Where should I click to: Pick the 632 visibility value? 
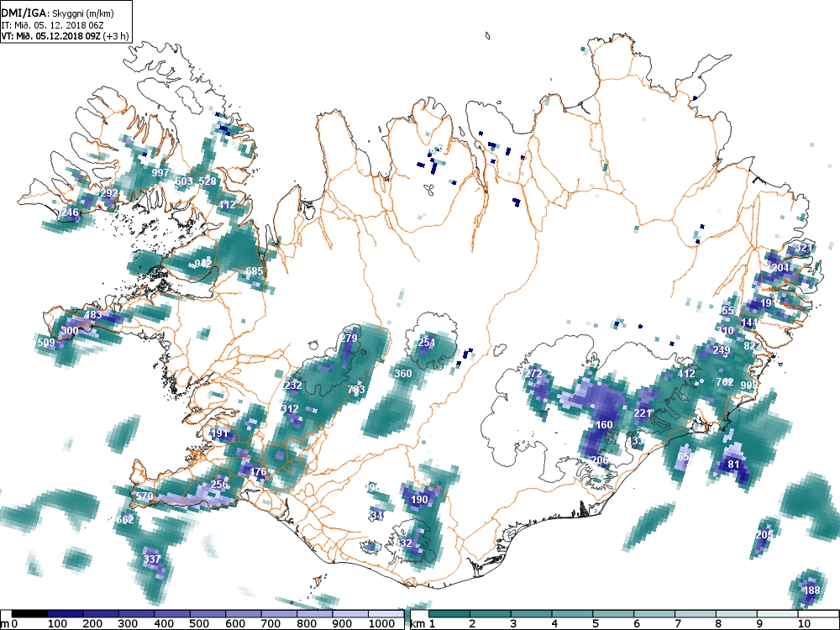[403, 543]
